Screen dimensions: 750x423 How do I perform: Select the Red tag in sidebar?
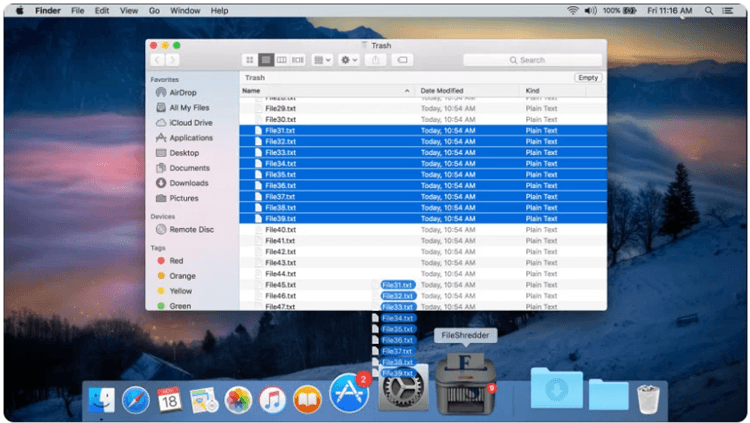click(176, 261)
